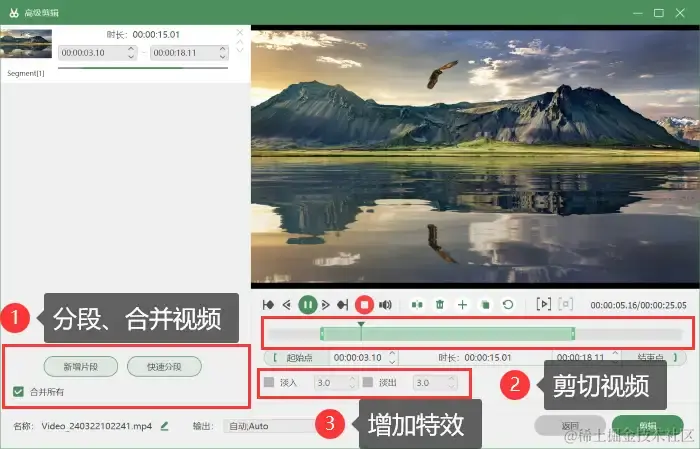700x449 pixels.
Task: Remove Segment[1] with its X icon
Action: click(x=240, y=33)
